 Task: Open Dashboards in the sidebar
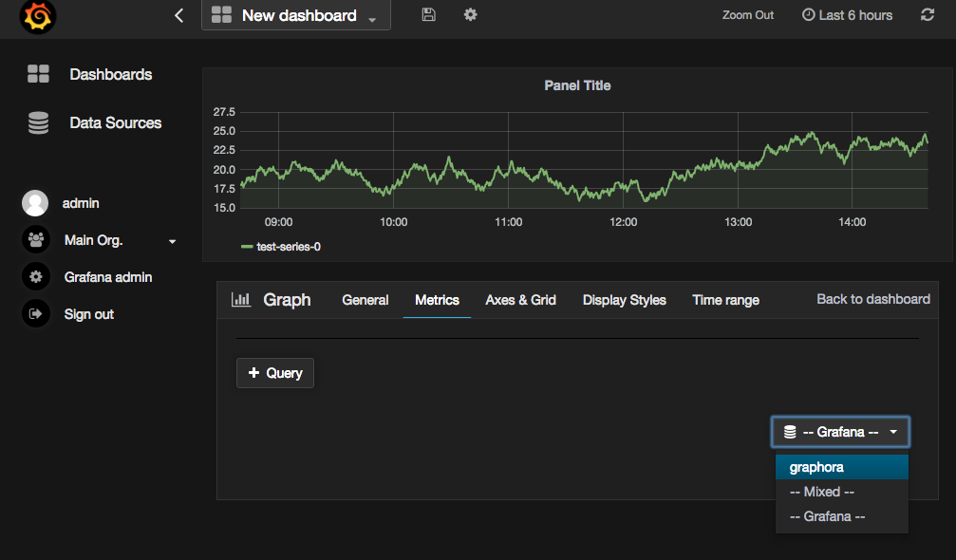coord(110,74)
